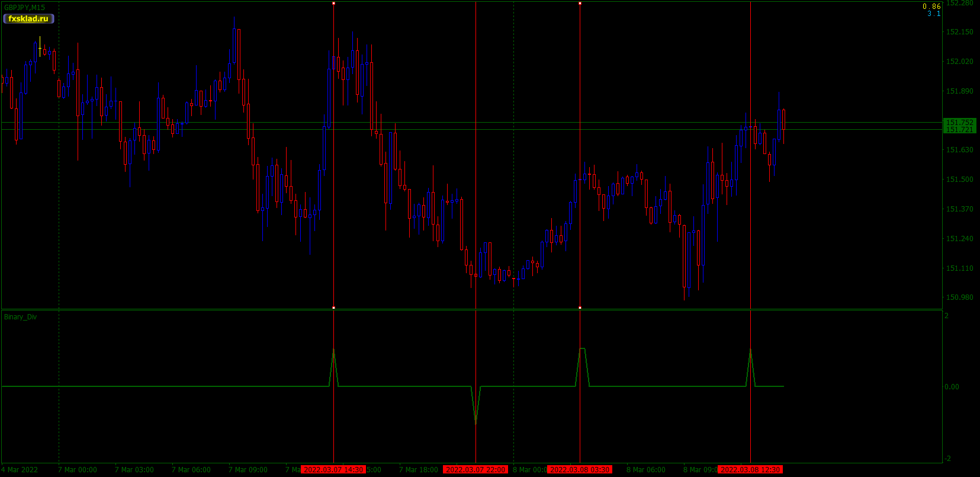Select the 151.752 price level tag
Viewport: 980px width, 477px height.
pyautogui.click(x=959, y=122)
